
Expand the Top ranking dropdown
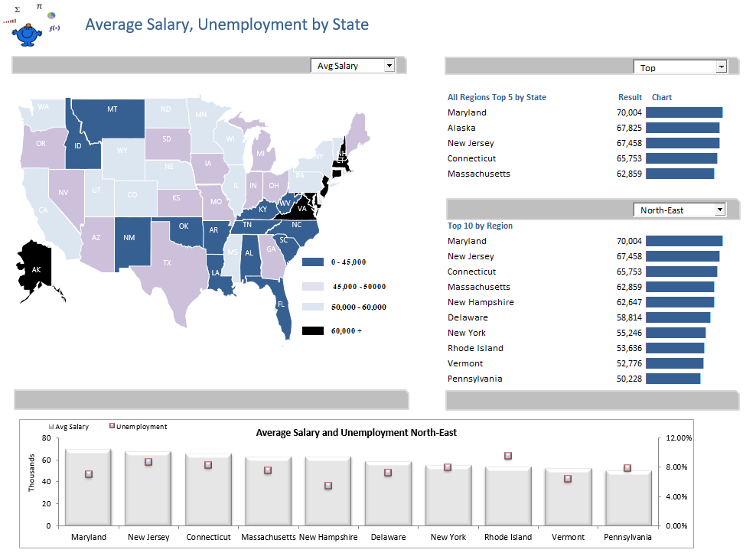721,67
